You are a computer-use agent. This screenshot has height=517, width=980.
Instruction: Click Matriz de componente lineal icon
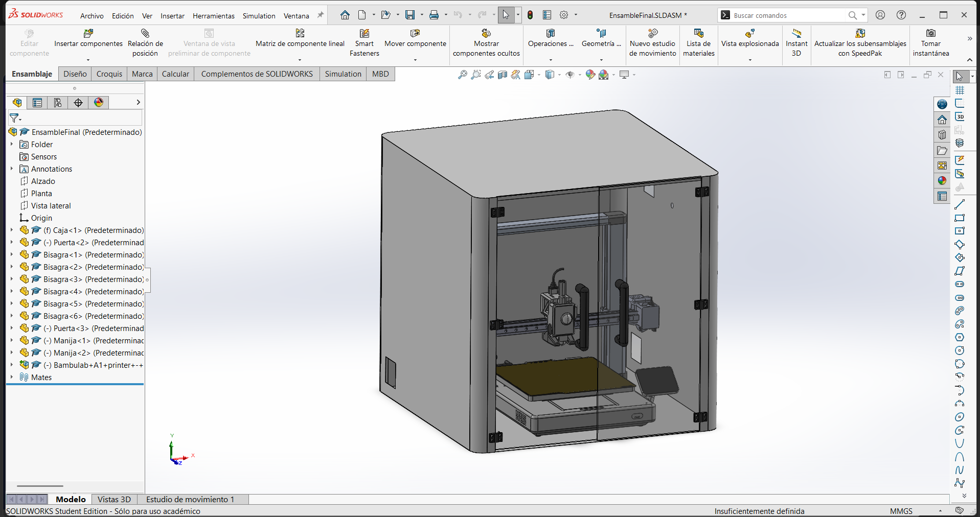click(300, 33)
